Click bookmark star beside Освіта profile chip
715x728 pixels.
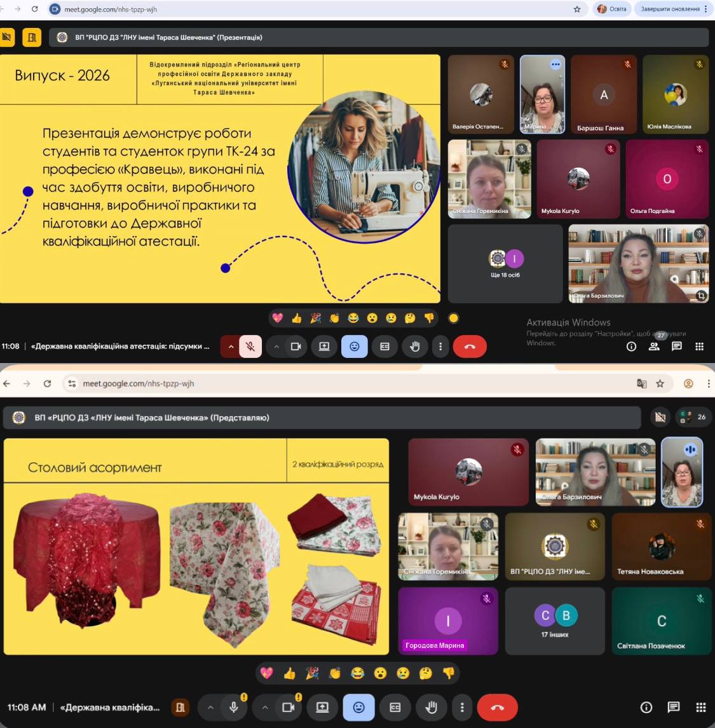(x=577, y=9)
